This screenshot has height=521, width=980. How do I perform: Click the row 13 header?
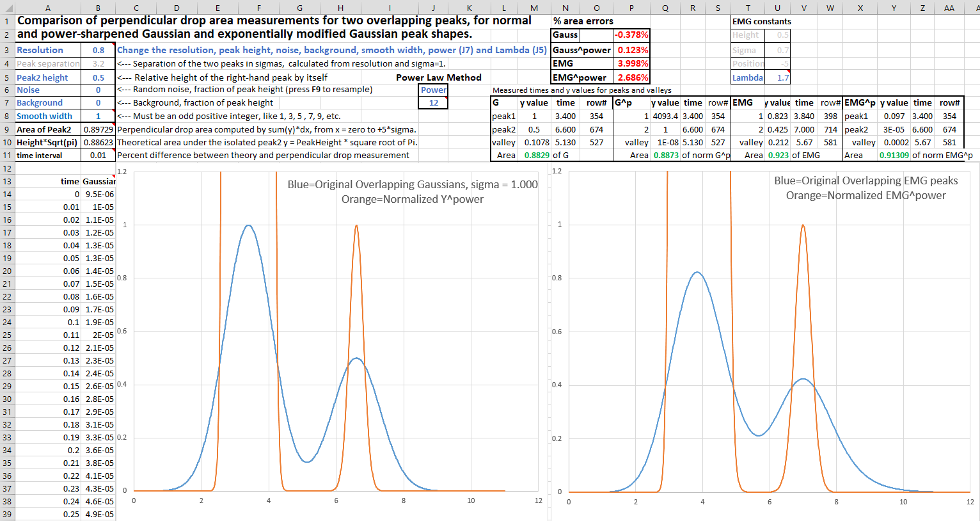pos(7,182)
